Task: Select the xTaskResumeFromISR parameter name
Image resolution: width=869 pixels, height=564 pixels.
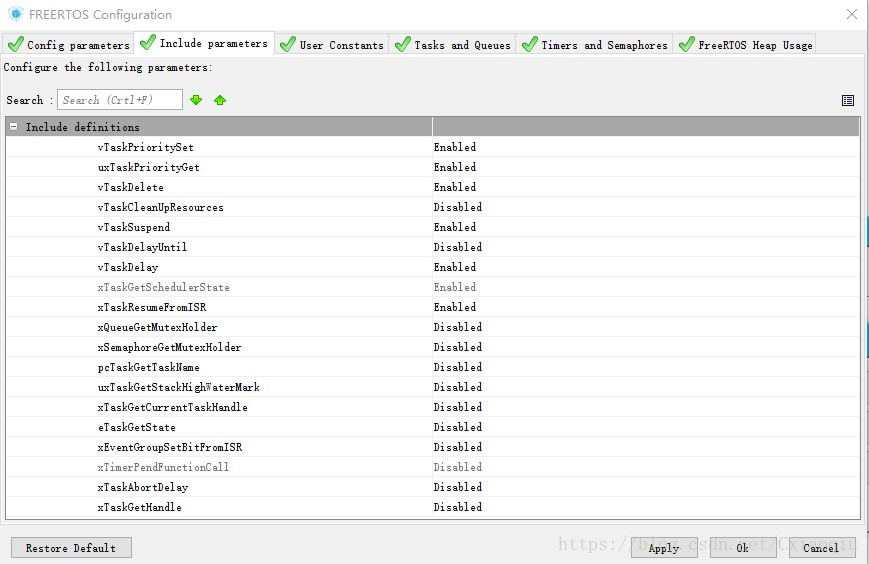Action: pyautogui.click(x=152, y=307)
